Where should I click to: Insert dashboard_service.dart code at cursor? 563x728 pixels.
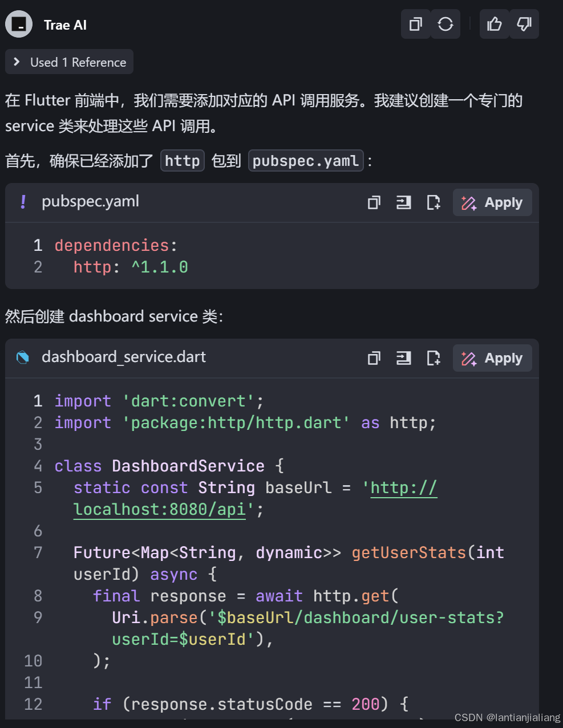(x=403, y=358)
